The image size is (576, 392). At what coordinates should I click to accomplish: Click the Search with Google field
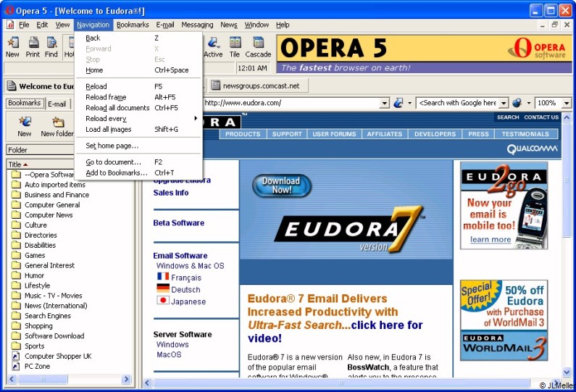click(x=458, y=103)
